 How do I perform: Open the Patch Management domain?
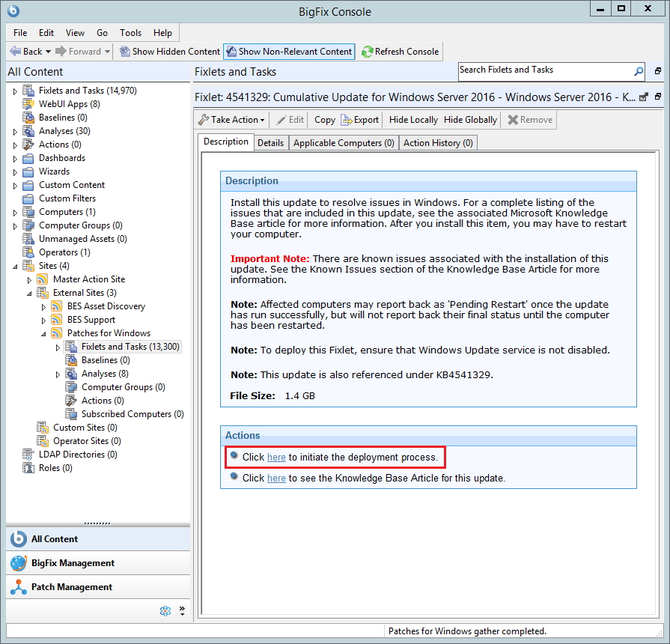coord(98,587)
